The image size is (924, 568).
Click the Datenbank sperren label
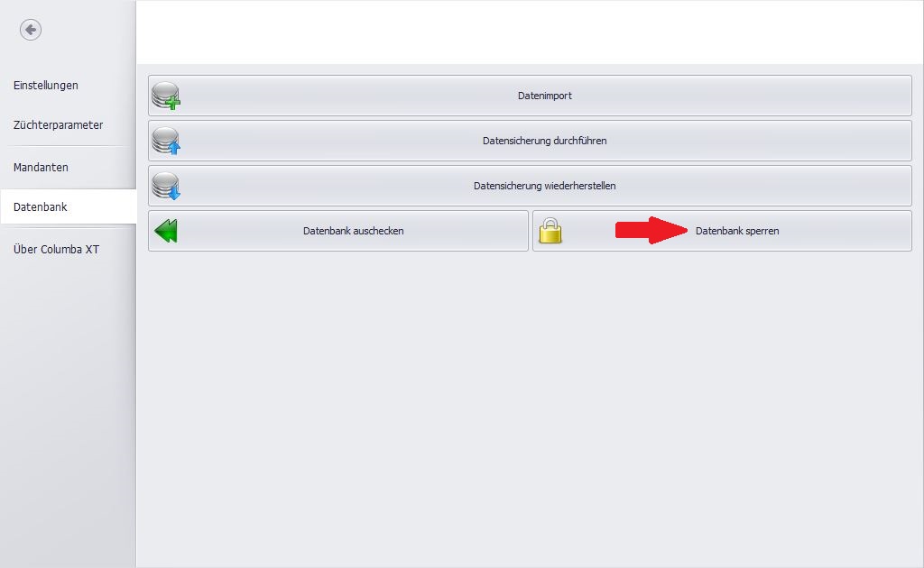tap(737, 231)
